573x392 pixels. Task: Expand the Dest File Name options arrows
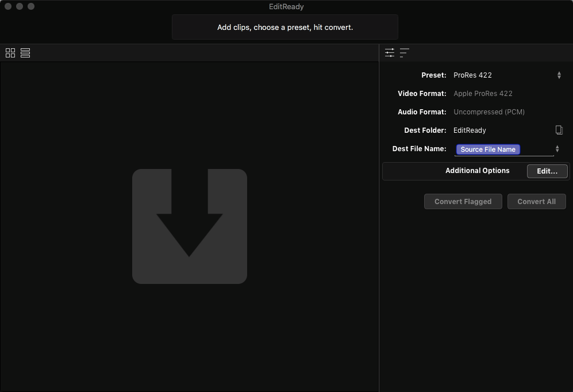(x=557, y=149)
